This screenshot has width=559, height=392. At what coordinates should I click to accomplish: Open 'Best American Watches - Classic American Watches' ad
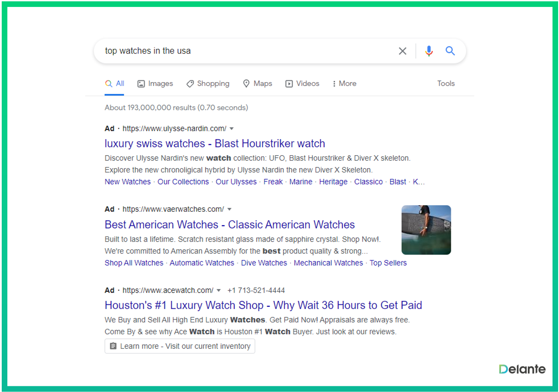pos(230,225)
